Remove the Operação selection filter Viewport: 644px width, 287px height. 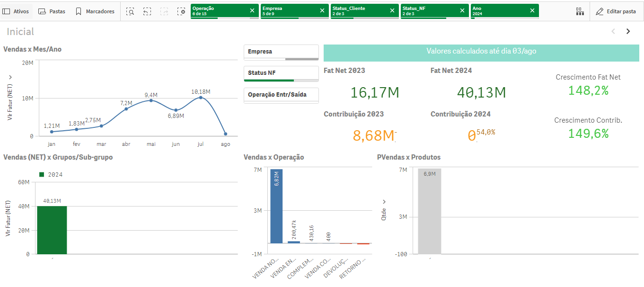(252, 10)
